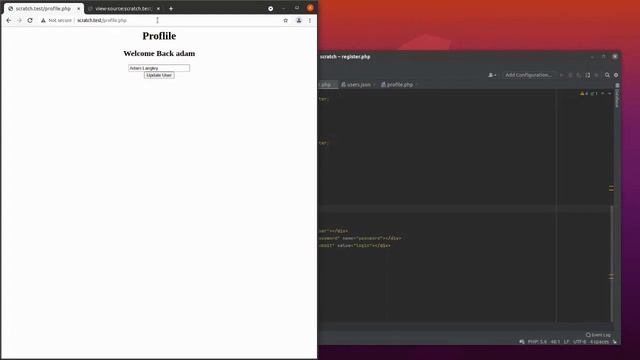Image resolution: width=640 pixels, height=360 pixels.
Task: Close the scratch.test/profile.php tab
Action: tap(78, 9)
